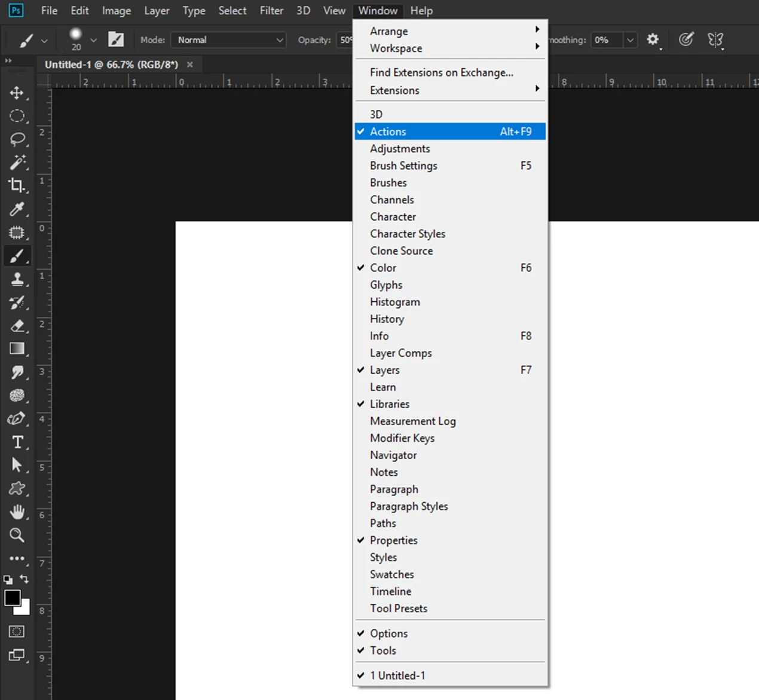
Task: Select the History Brush tool
Action: click(x=17, y=302)
